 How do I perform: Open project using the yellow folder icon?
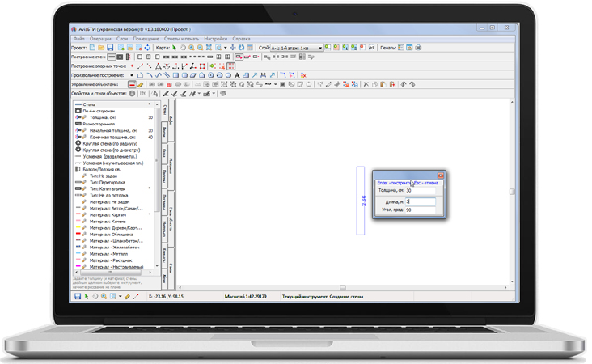click(102, 48)
